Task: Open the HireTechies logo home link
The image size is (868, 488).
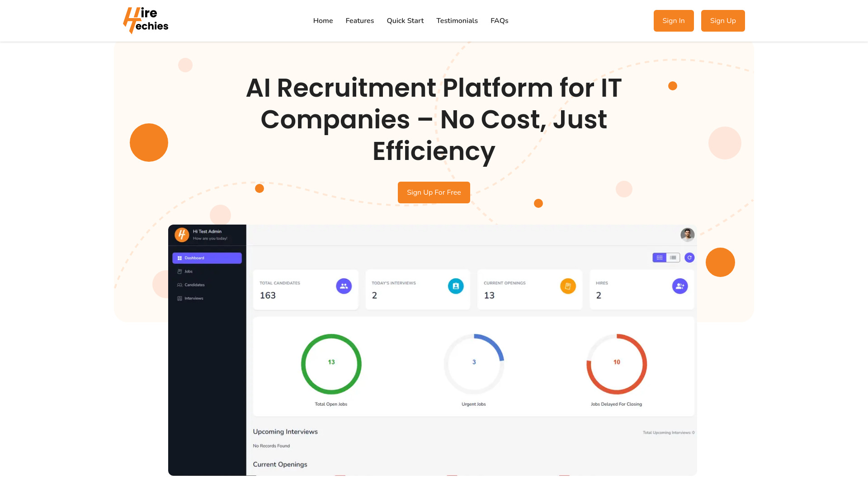Action: pyautogui.click(x=146, y=20)
